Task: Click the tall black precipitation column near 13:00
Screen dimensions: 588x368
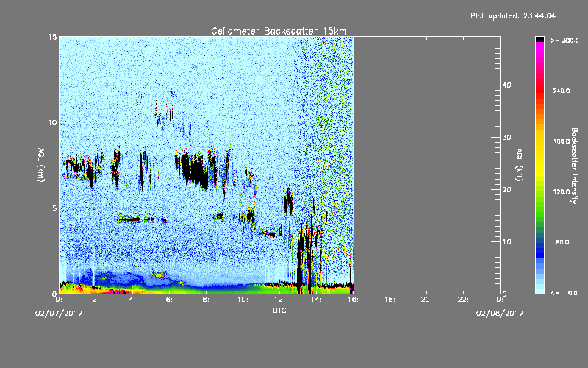Action: 301,259
